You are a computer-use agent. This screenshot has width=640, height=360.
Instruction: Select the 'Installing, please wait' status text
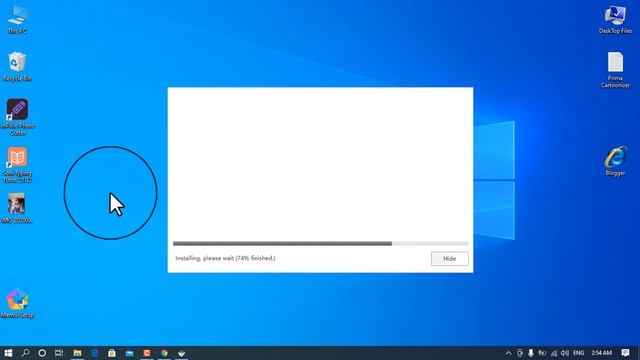tap(225, 258)
